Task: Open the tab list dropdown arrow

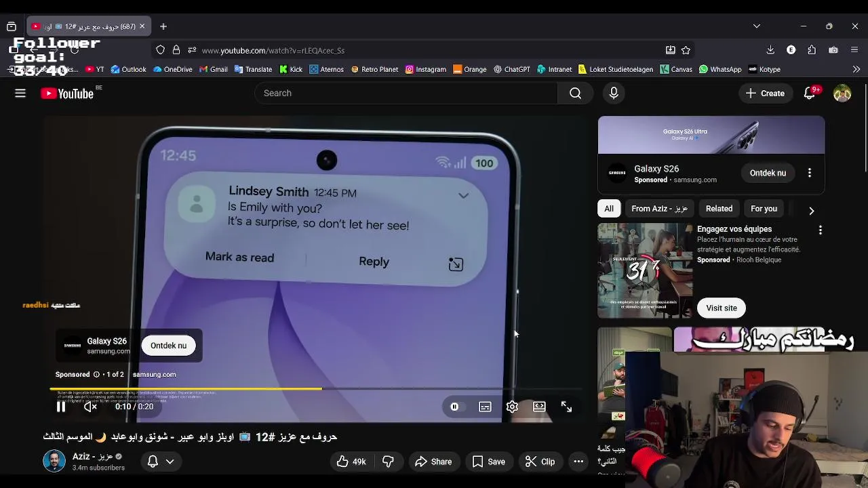Action: (757, 26)
